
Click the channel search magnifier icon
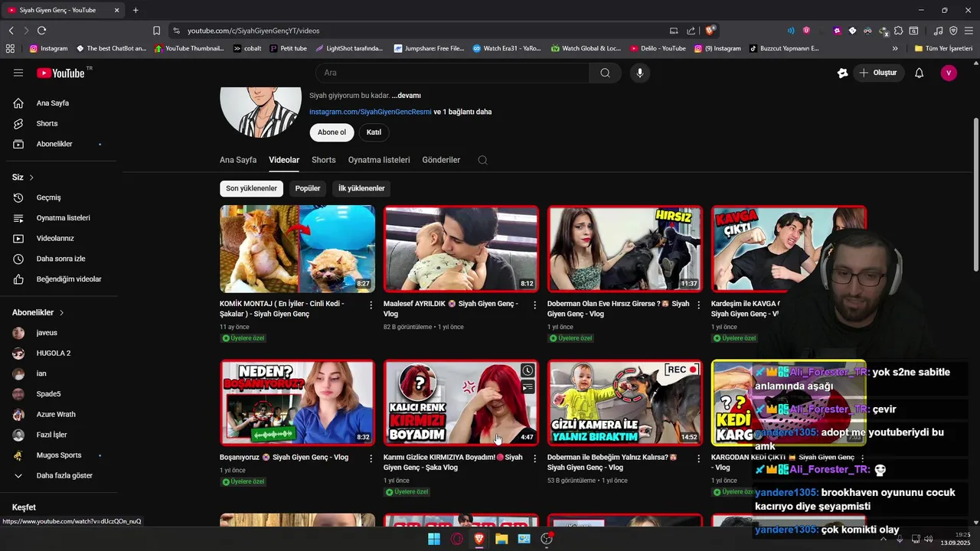(482, 160)
